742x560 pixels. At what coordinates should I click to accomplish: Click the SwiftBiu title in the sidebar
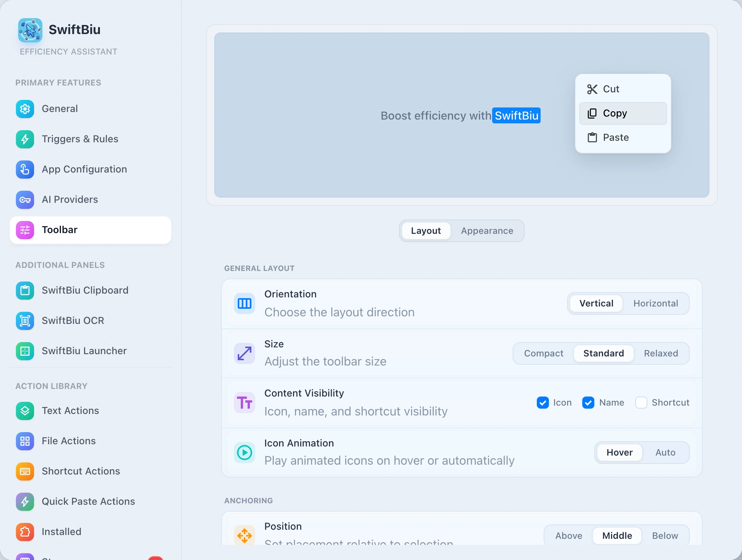click(x=75, y=30)
